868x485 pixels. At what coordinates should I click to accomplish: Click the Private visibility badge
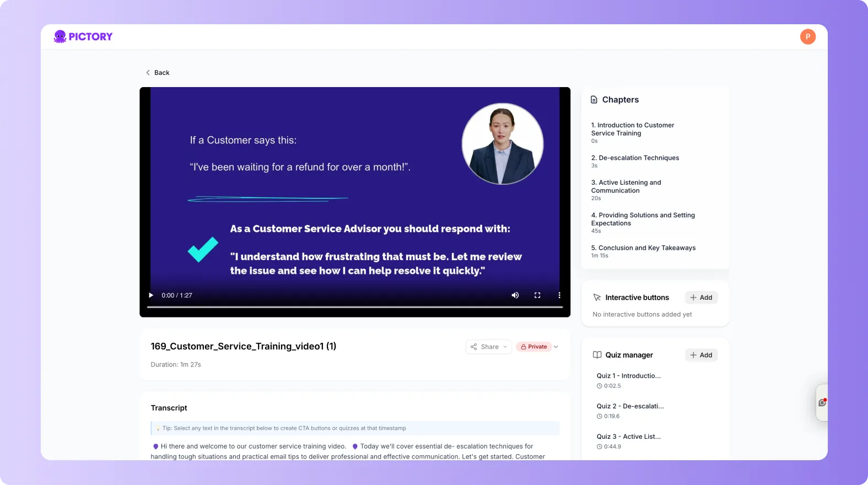point(534,347)
